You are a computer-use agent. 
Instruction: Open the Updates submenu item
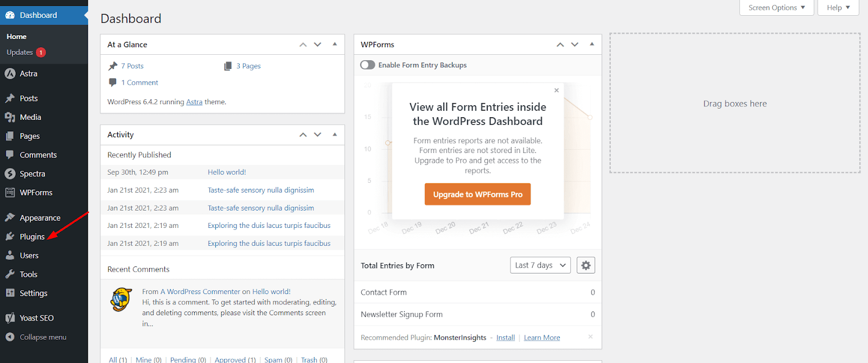(20, 53)
